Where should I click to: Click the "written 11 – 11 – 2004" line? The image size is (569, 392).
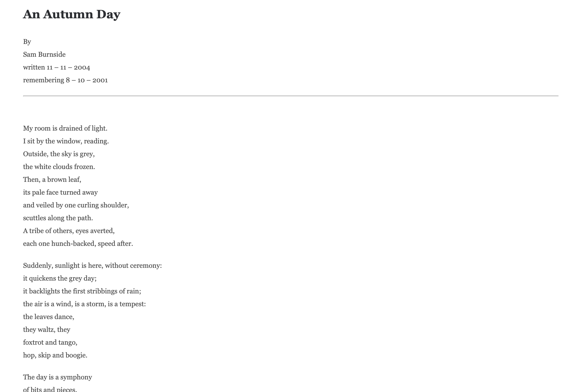(57, 67)
